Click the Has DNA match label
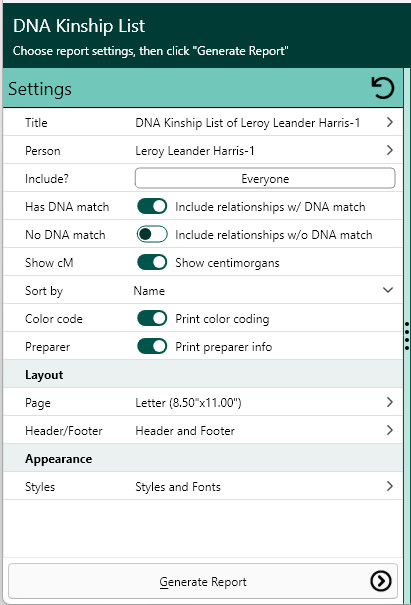 pyautogui.click(x=67, y=207)
